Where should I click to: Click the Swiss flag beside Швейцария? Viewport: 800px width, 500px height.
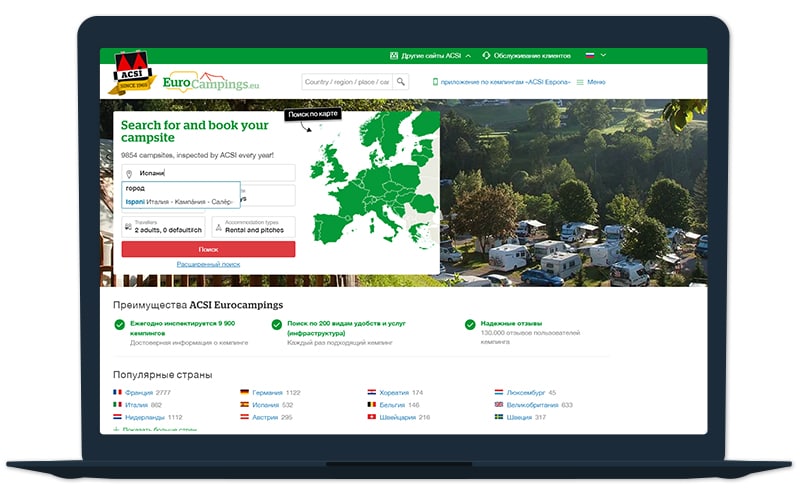tap(372, 417)
